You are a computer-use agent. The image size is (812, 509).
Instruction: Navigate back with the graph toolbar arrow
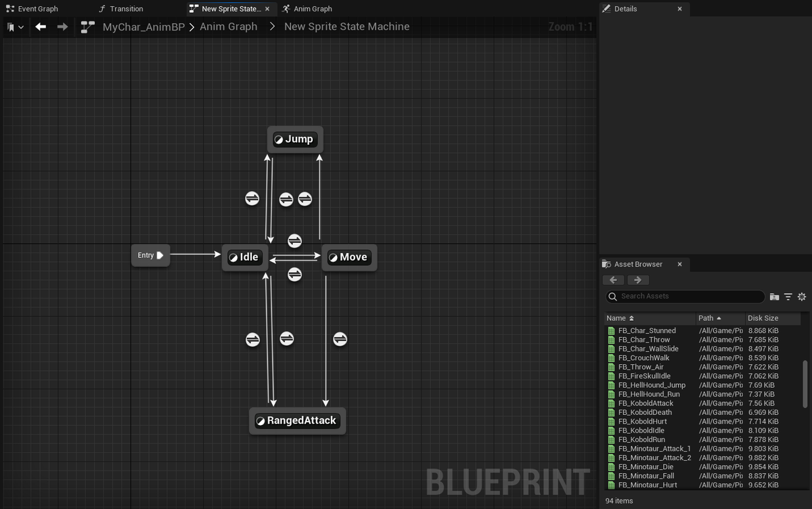41,26
